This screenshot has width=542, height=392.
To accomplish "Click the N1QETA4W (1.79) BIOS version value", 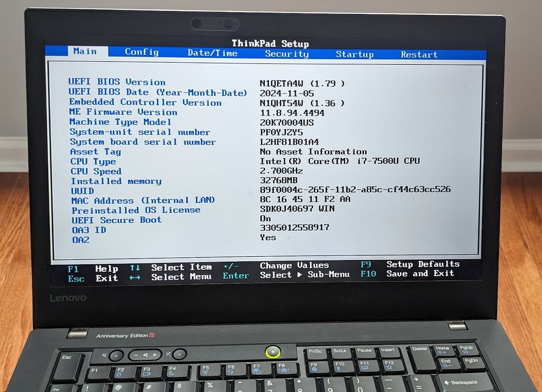I will point(302,84).
